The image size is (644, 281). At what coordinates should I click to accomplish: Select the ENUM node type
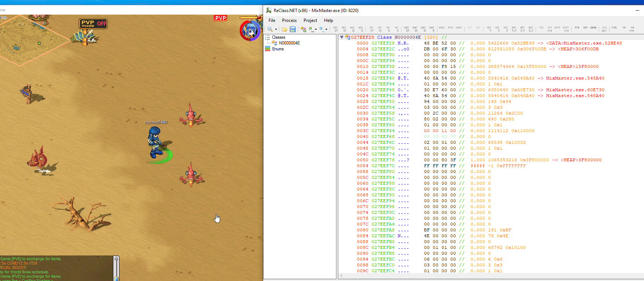459,28
